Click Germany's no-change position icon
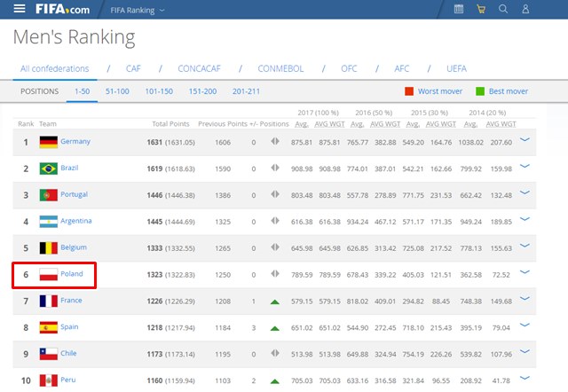 coord(275,141)
